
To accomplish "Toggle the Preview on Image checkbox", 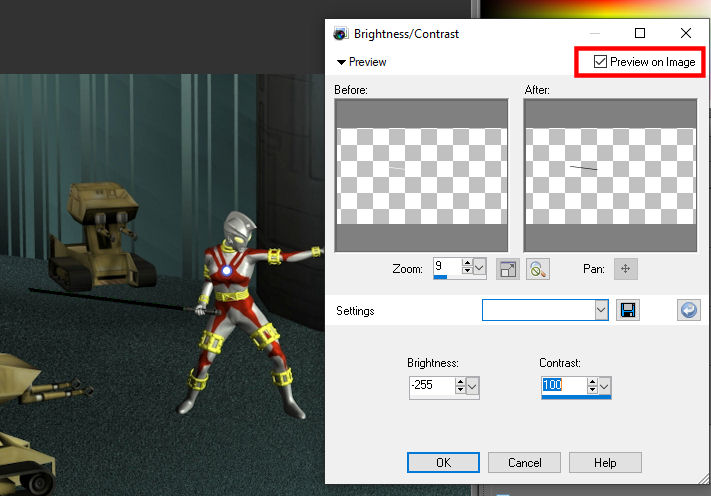I will (600, 62).
